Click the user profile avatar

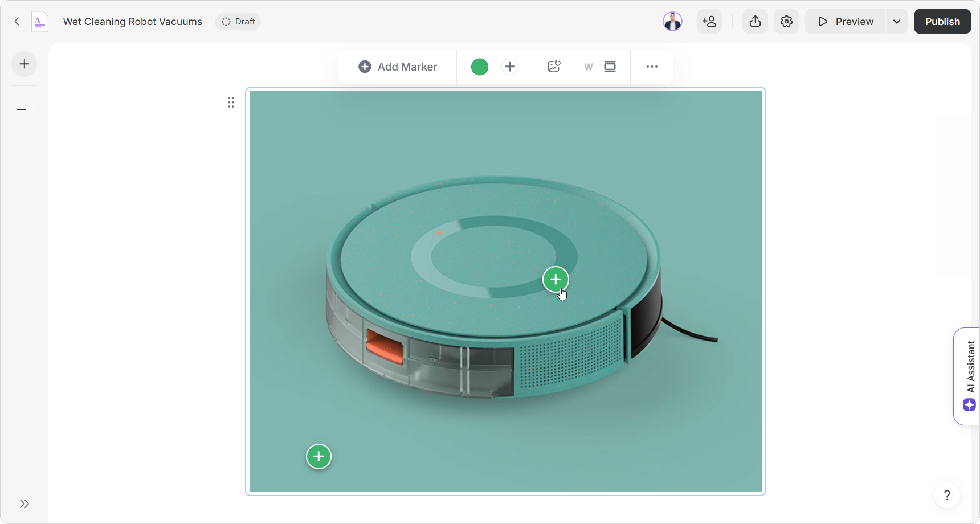[x=672, y=22]
